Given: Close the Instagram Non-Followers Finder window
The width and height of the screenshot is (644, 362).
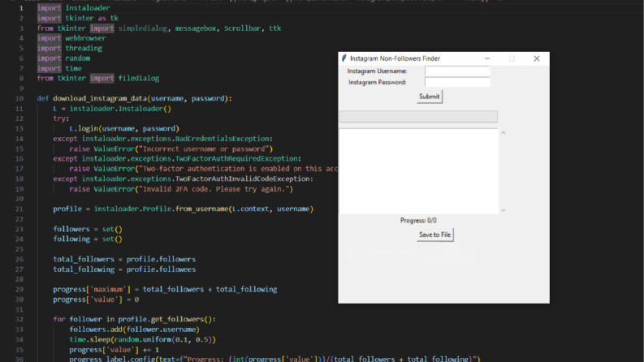Looking at the screenshot, I should click(x=537, y=58).
